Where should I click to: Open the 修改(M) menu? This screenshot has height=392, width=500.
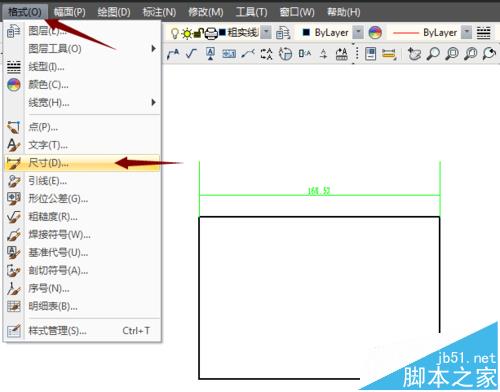pyautogui.click(x=206, y=12)
